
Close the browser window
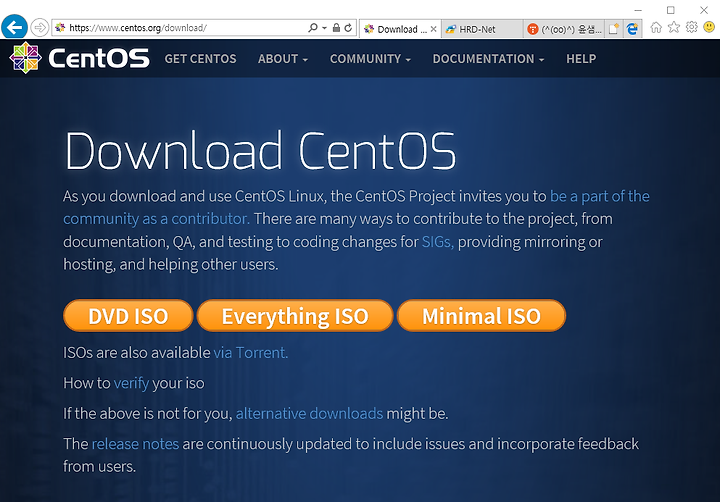pos(704,10)
